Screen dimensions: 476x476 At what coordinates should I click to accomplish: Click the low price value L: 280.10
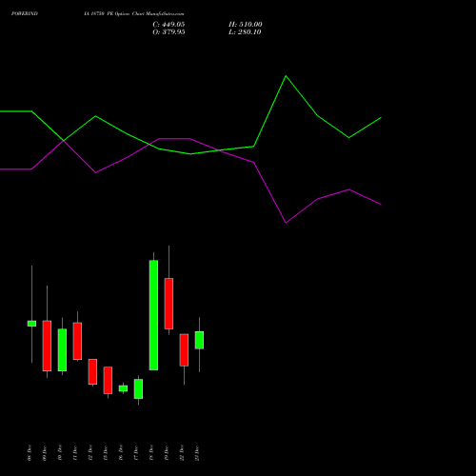click(x=245, y=32)
